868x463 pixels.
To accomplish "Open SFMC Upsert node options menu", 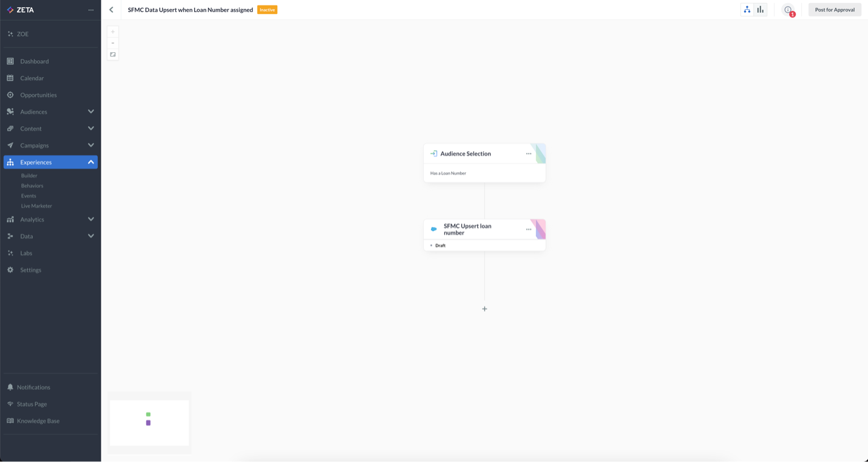I will pos(529,229).
